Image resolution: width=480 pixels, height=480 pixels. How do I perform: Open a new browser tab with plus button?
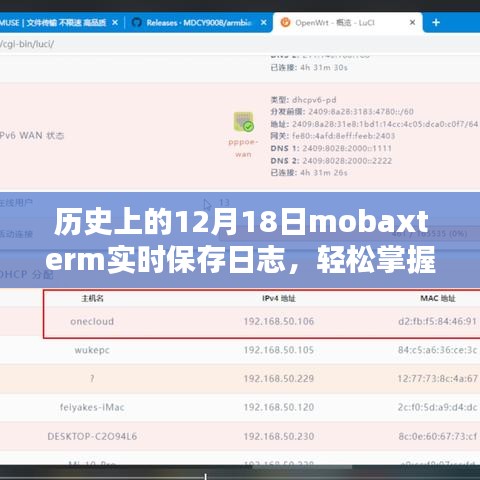tap(436, 22)
